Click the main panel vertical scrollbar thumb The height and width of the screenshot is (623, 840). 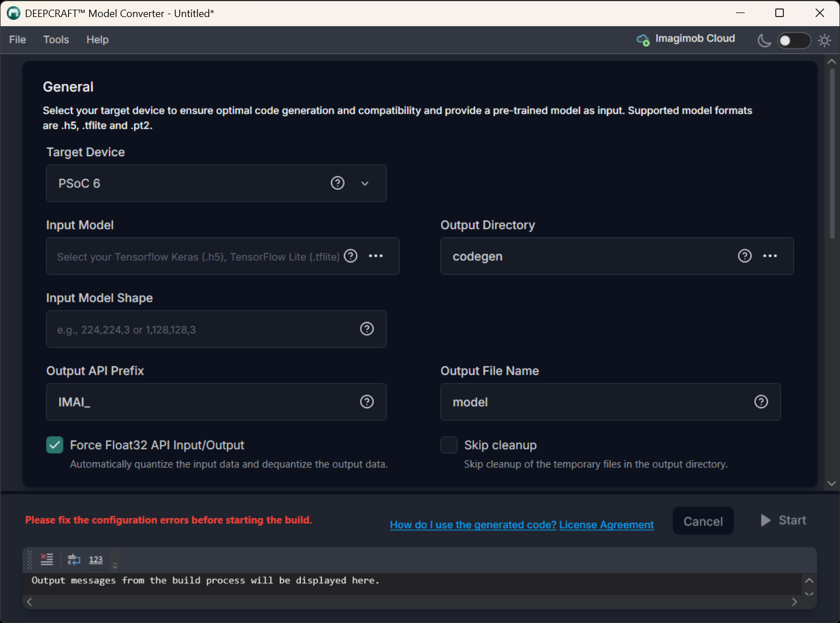point(832,153)
